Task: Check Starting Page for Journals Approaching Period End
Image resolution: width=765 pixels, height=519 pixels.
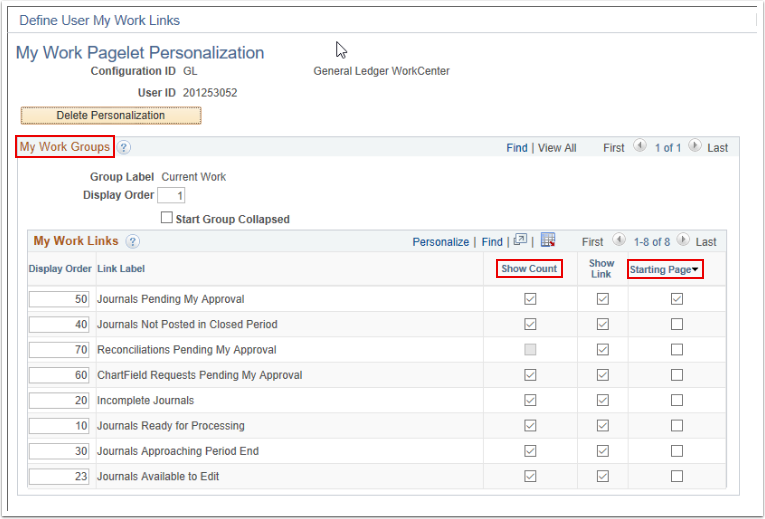Action: (676, 451)
